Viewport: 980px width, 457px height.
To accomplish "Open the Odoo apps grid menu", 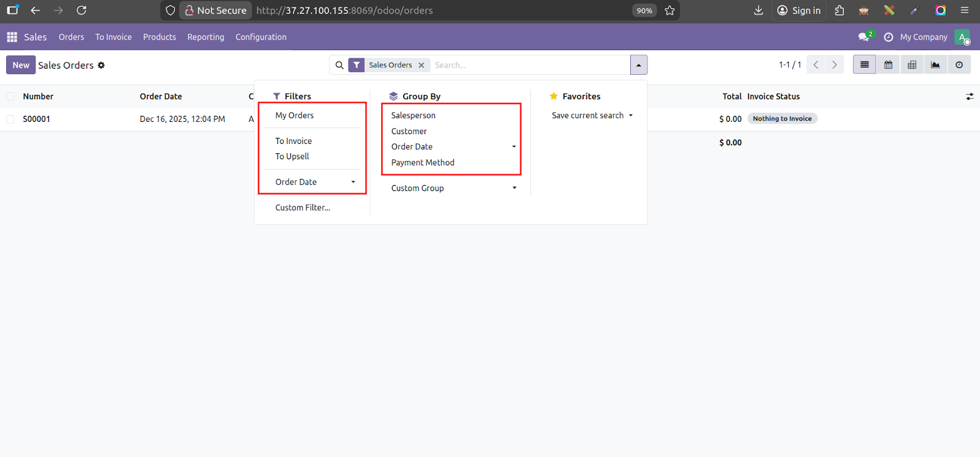I will pyautogui.click(x=12, y=37).
